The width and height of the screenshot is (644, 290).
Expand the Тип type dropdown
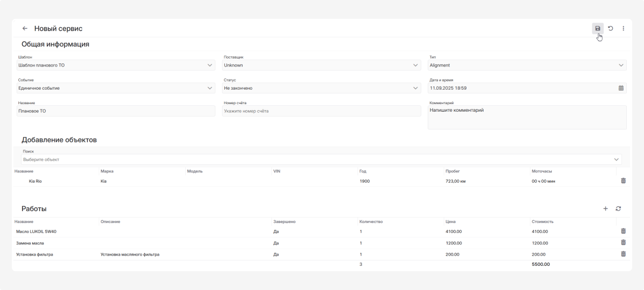tap(621, 66)
